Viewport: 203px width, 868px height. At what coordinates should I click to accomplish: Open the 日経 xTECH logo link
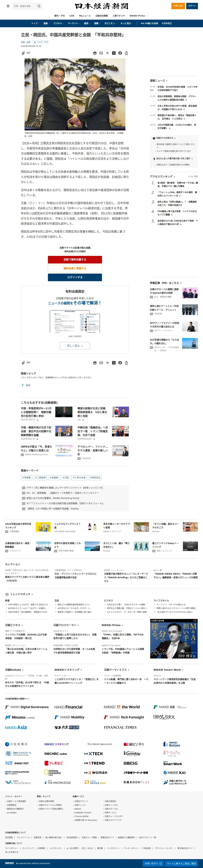(x=93, y=754)
